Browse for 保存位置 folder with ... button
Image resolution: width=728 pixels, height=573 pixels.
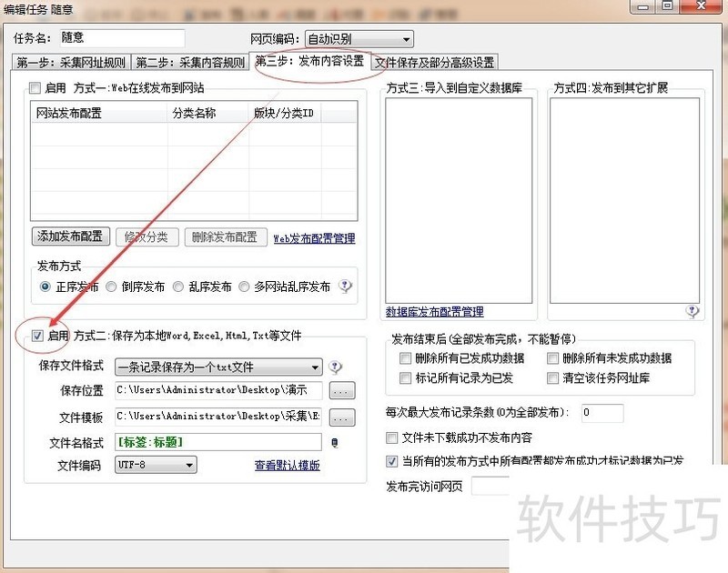(x=341, y=391)
